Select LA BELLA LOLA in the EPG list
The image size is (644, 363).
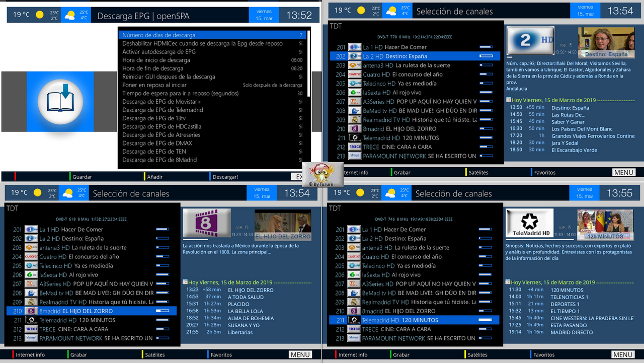pos(247,311)
